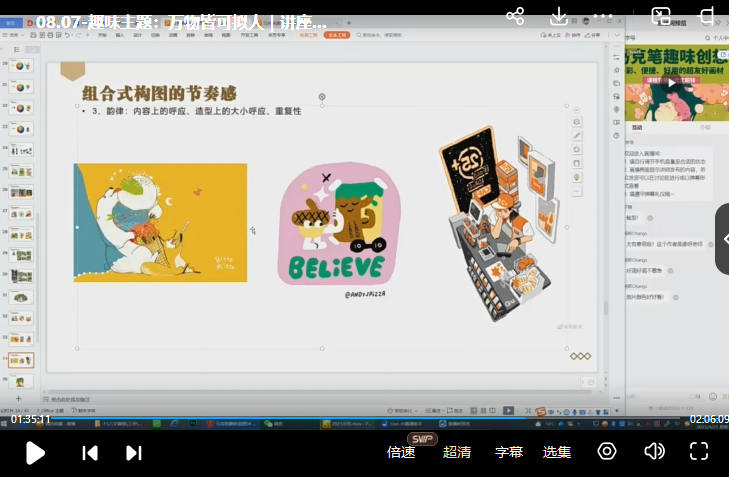Click the share icon at top
729x477 pixels.
515,16
